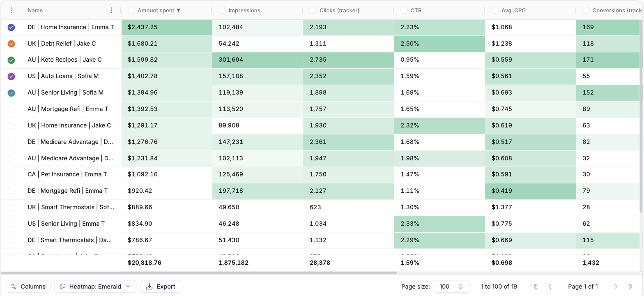This screenshot has width=644, height=296.
Task: Click the Page 1 of 1 indicator
Action: tap(583, 287)
